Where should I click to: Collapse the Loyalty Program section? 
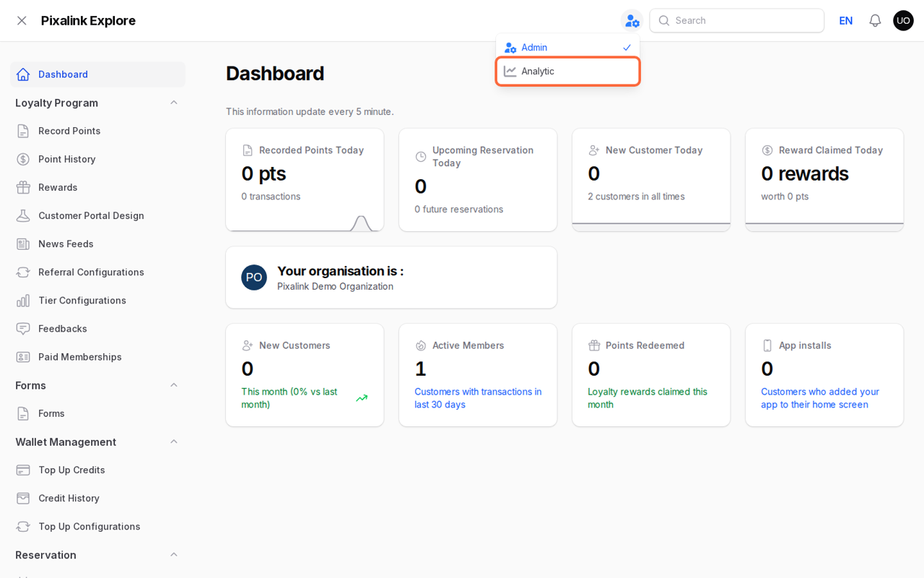(173, 103)
